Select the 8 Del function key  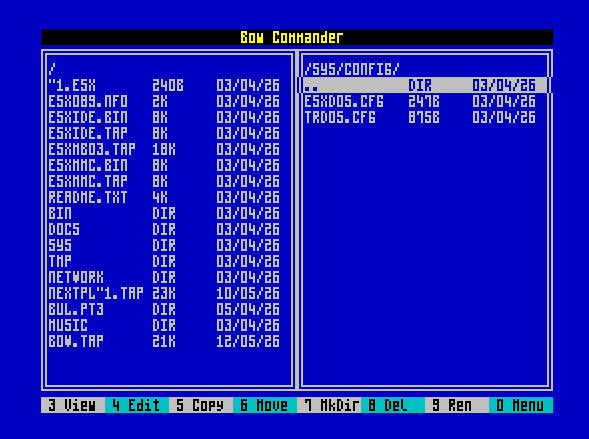coord(393,405)
